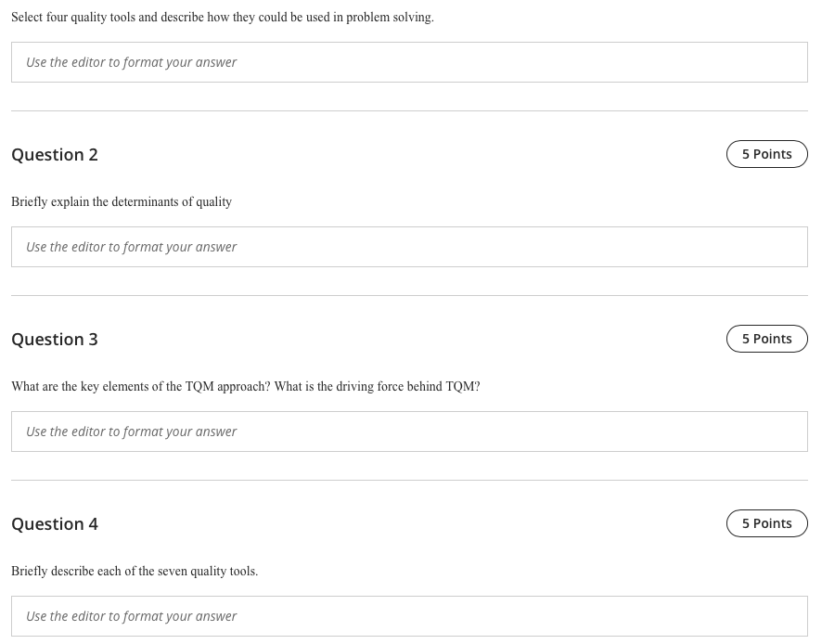Click the Question 2 answer editor
The height and width of the screenshot is (644, 822).
409,247
